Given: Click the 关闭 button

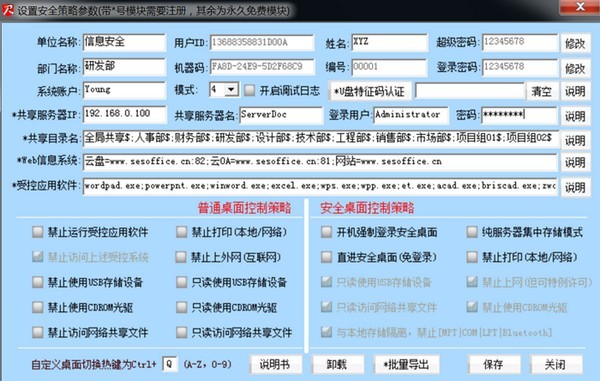Looking at the screenshot, I should coord(555,365).
